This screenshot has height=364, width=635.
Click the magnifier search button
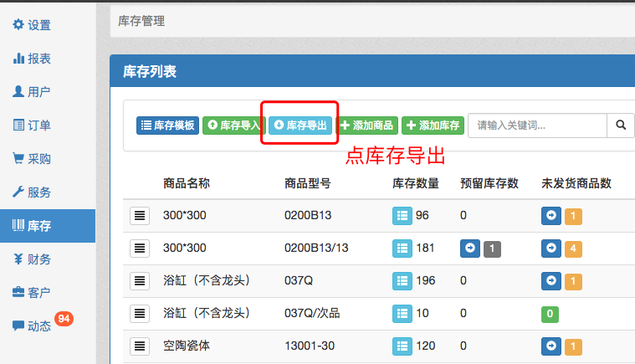click(621, 126)
